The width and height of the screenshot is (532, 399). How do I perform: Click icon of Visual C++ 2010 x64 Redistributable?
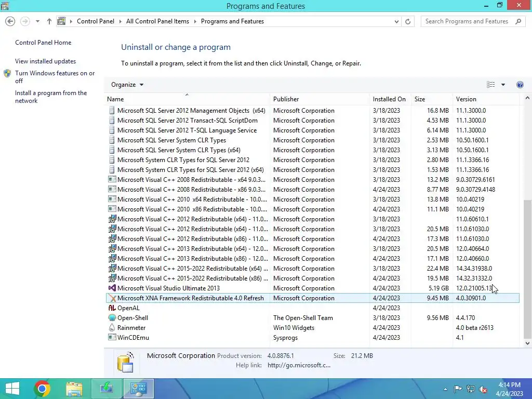coord(112,199)
